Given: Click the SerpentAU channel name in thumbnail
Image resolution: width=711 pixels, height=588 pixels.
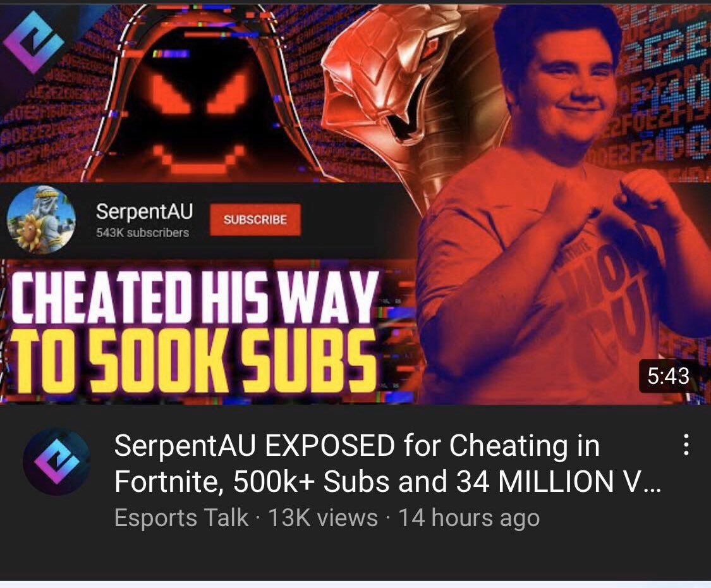Looking at the screenshot, I should [144, 211].
